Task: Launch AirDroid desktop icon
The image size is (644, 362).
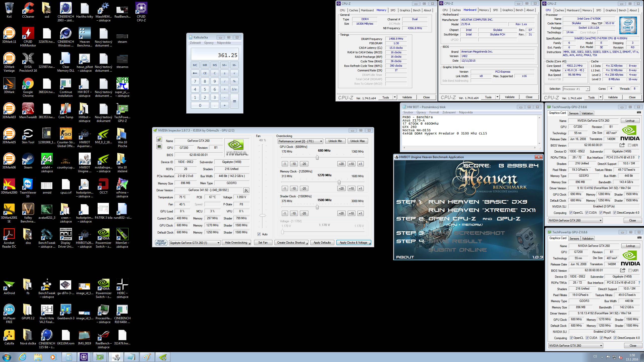Action: 9,287
